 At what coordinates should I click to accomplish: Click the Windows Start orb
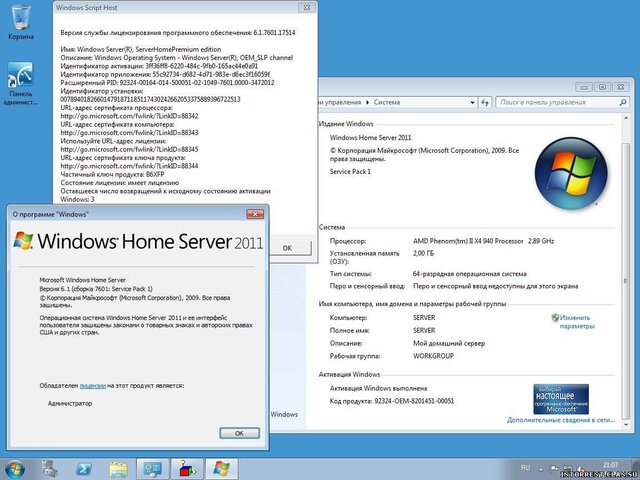[x=15, y=469]
